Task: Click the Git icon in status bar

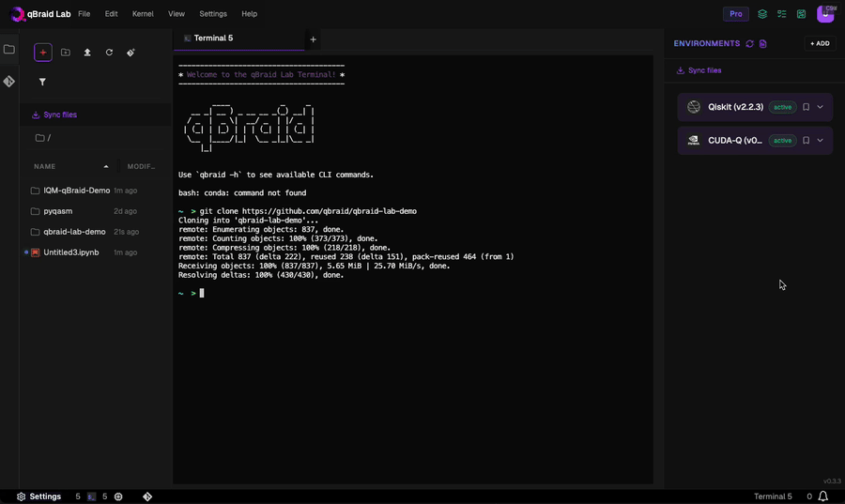Action: tap(147, 496)
